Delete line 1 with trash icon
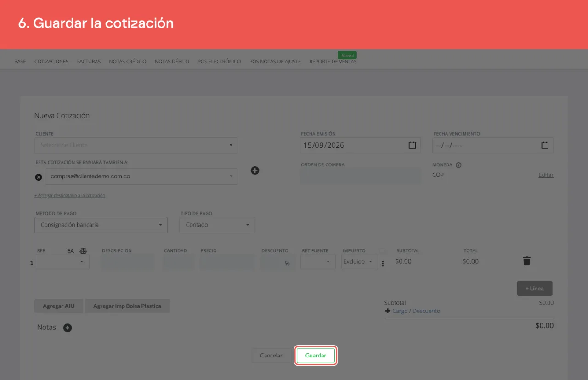588x380 pixels. coord(526,261)
